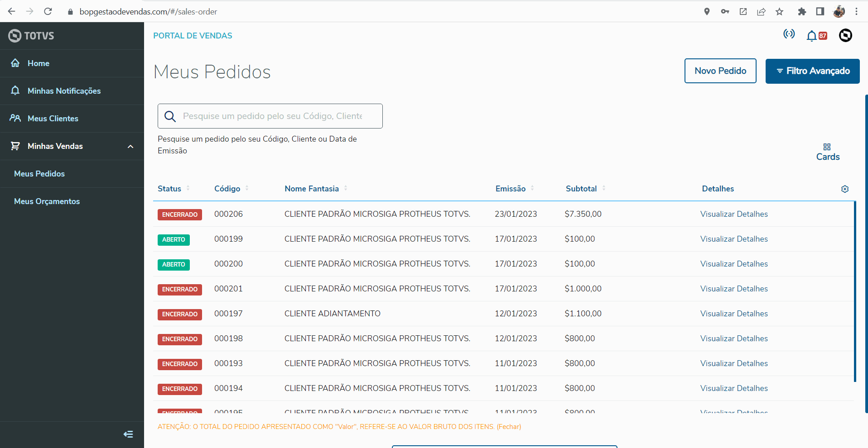Click the page vertical scrollbar
This screenshot has width=868, height=448.
pos(866,253)
